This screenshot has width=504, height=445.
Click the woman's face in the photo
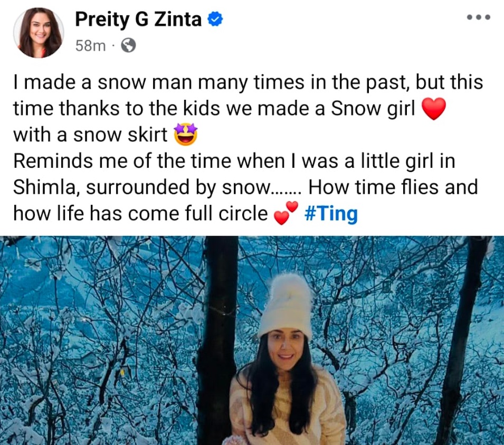tap(287, 351)
